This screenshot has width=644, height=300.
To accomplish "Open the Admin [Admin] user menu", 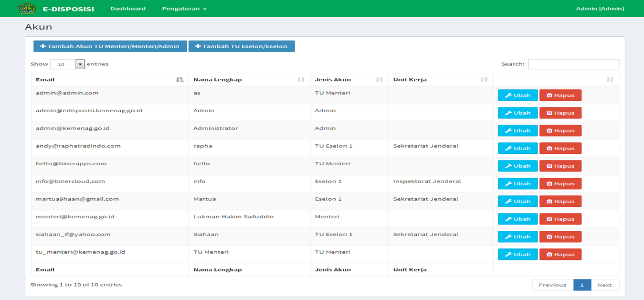I will [x=600, y=9].
